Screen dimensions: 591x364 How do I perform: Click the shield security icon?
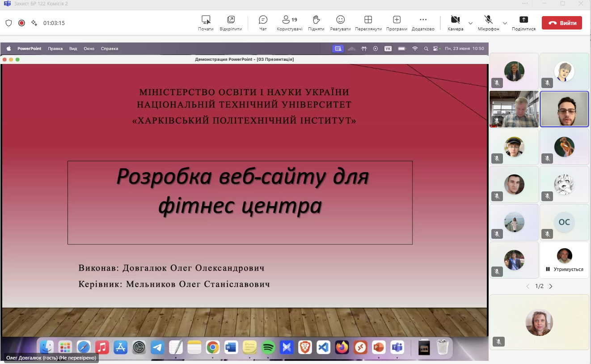pos(8,23)
